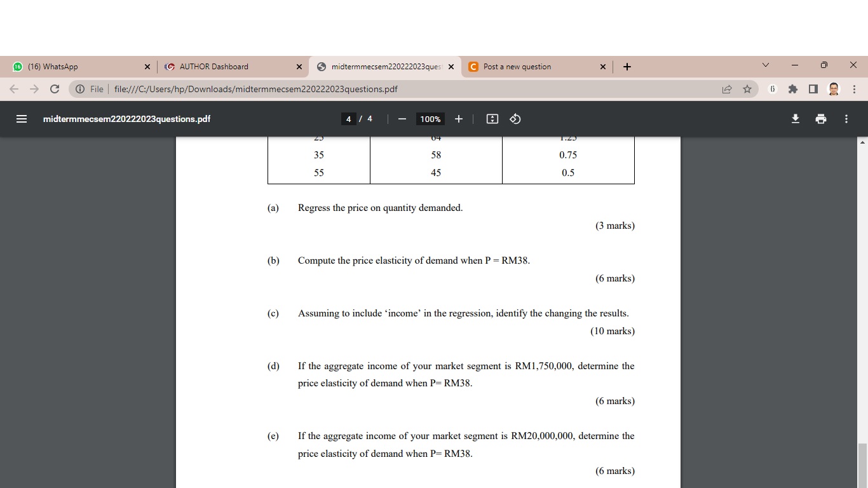Image resolution: width=868 pixels, height=488 pixels.
Task: Bookmark this page with the star icon
Action: click(747, 89)
